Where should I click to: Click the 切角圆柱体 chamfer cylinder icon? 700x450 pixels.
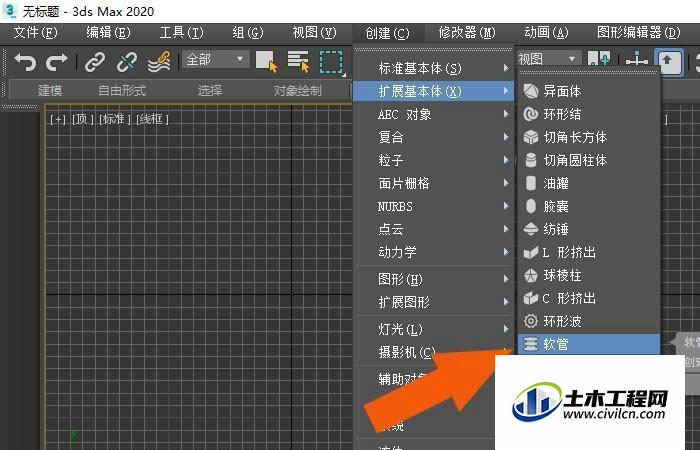[x=530, y=160]
